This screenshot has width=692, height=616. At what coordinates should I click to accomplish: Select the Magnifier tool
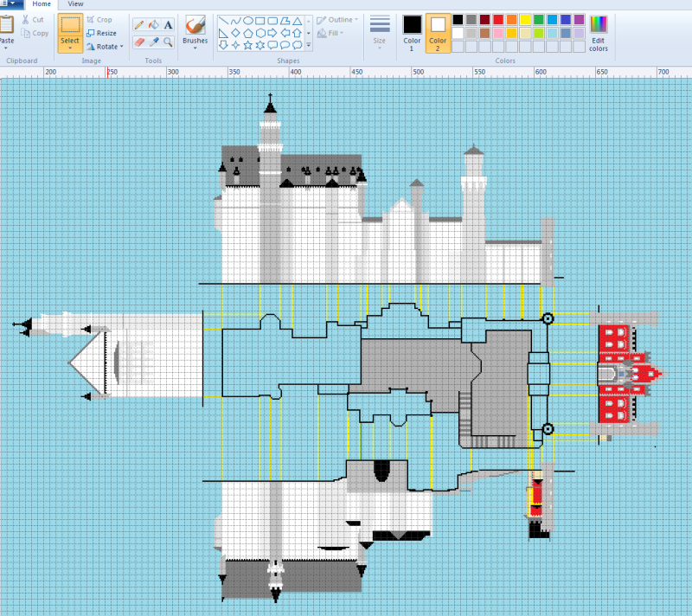(x=168, y=42)
